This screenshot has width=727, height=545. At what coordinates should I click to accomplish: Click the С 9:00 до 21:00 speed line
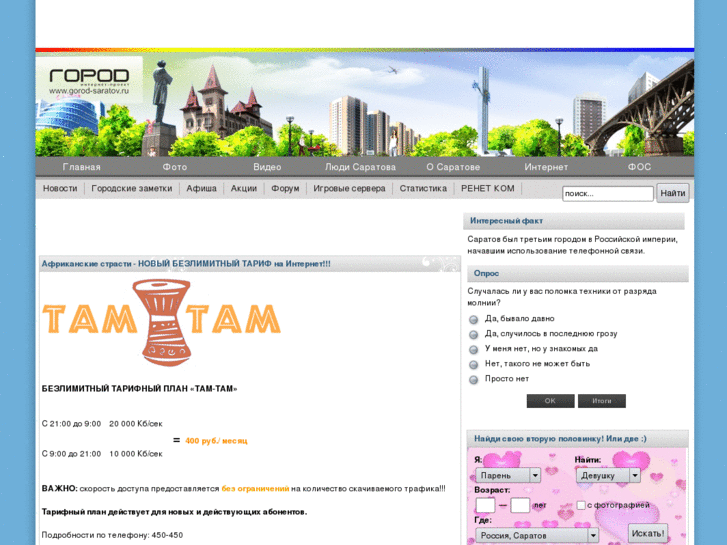(102, 454)
